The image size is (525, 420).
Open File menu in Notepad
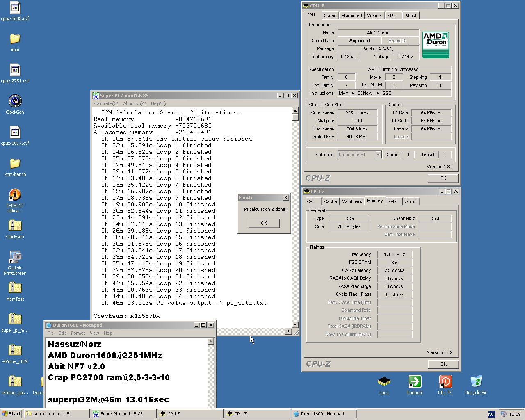pyautogui.click(x=50, y=333)
